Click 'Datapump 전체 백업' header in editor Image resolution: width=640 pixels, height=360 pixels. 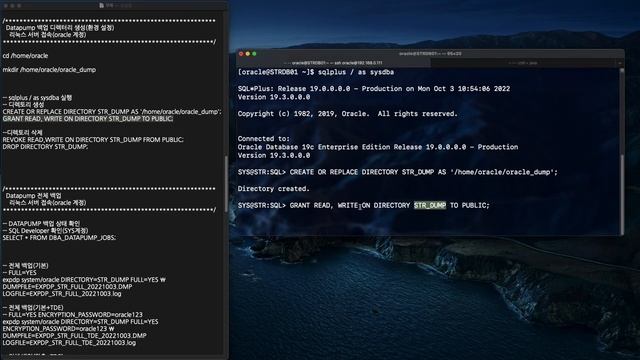click(x=33, y=196)
